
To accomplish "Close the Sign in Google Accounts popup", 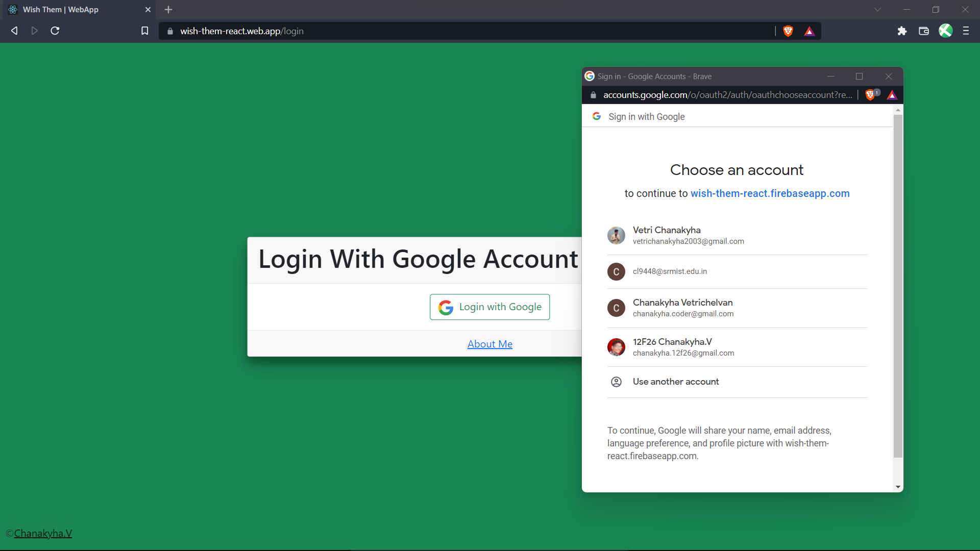I will click(889, 77).
